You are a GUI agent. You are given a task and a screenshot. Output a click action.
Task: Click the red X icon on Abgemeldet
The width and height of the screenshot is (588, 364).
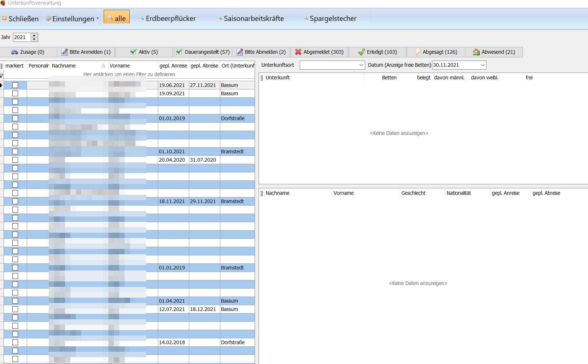(298, 52)
